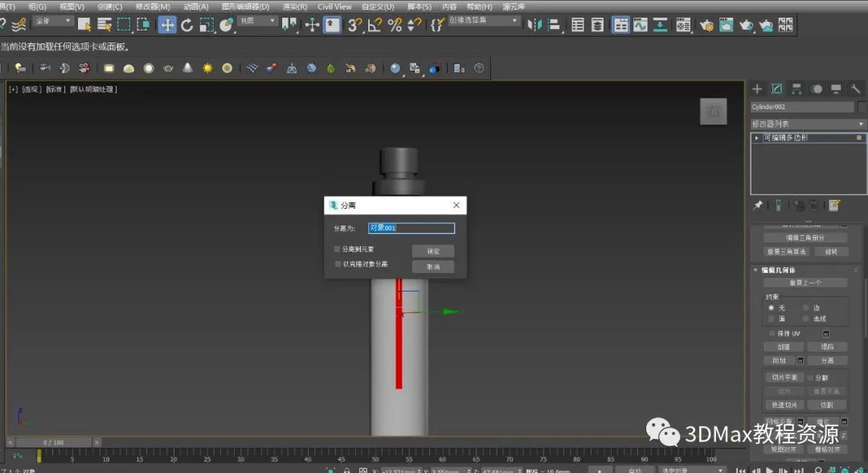Open the Utilities wrench panel icon
This screenshot has width=868, height=473.
(855, 88)
